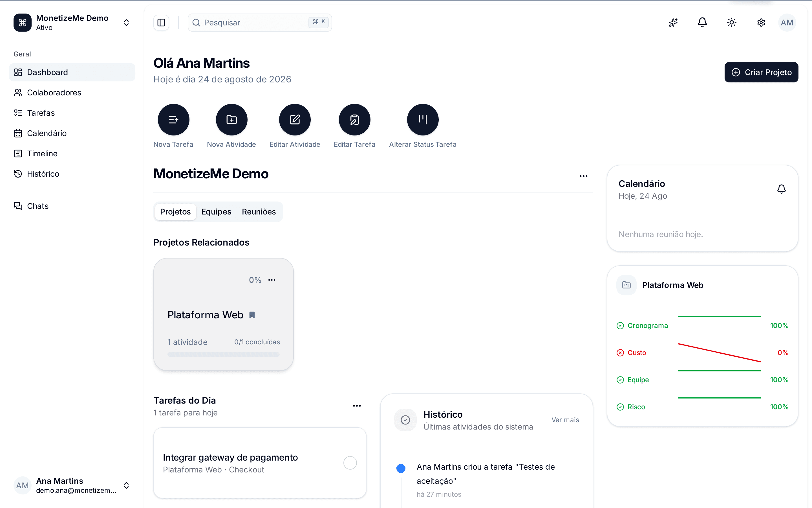Mark Integrar gateway de pagamento as done

[x=350, y=463]
